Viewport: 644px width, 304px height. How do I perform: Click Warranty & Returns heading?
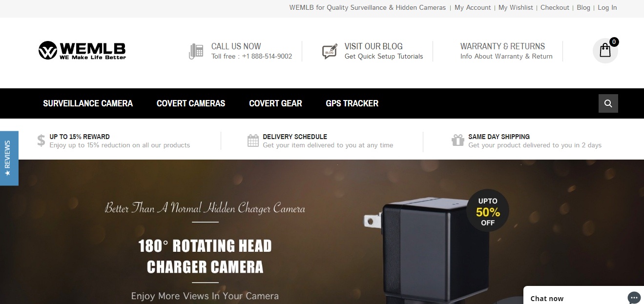502,46
